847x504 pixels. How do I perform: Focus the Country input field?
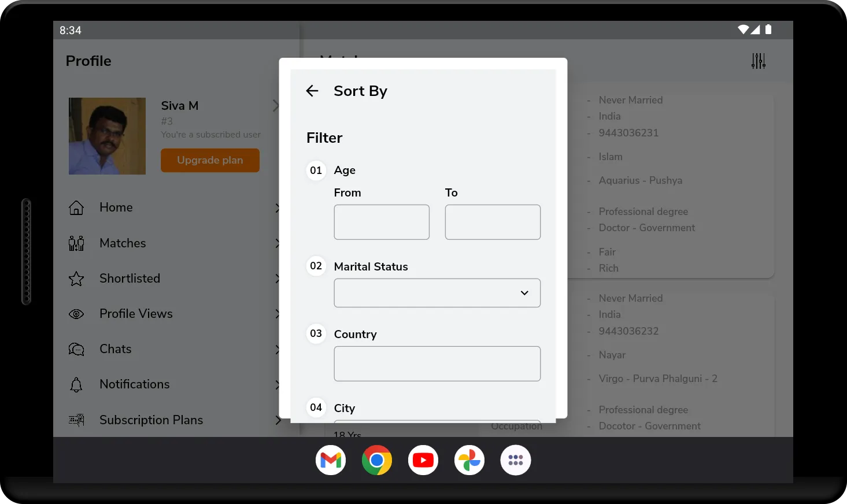[x=437, y=364]
